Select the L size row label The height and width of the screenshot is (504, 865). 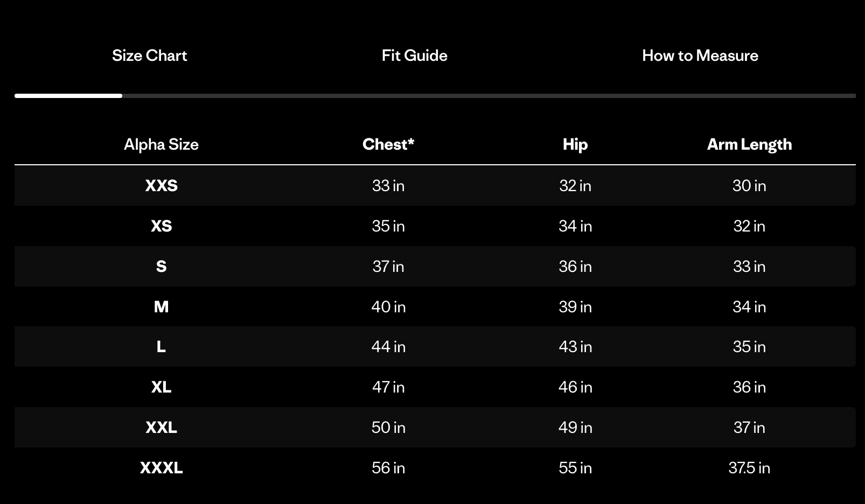tap(161, 347)
